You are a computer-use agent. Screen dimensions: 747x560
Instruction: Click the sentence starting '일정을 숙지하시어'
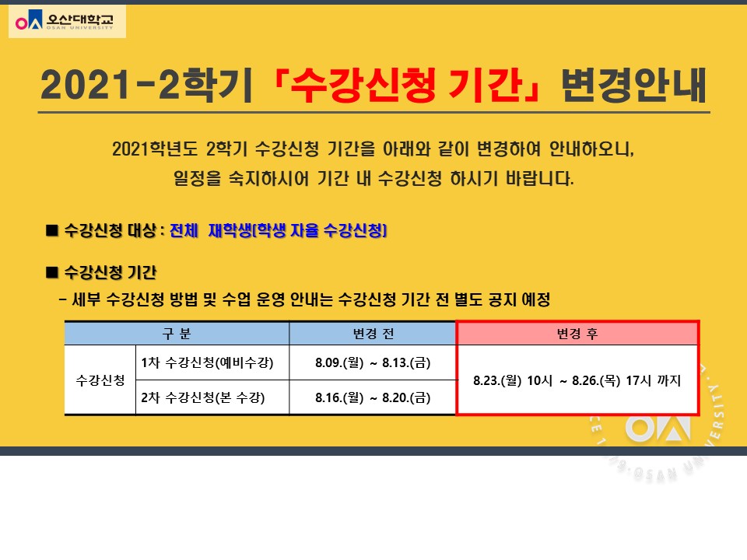click(373, 179)
